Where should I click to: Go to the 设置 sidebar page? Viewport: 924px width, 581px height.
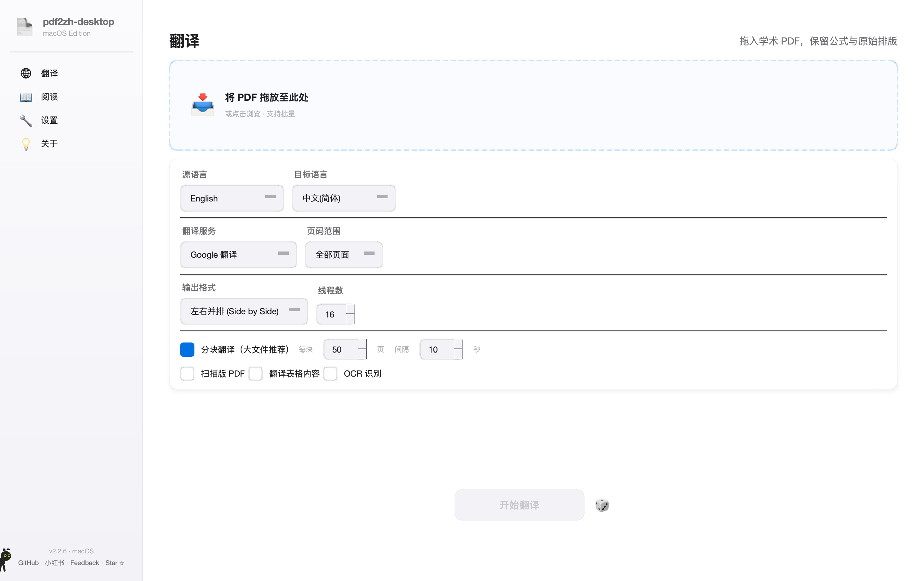coord(72,121)
